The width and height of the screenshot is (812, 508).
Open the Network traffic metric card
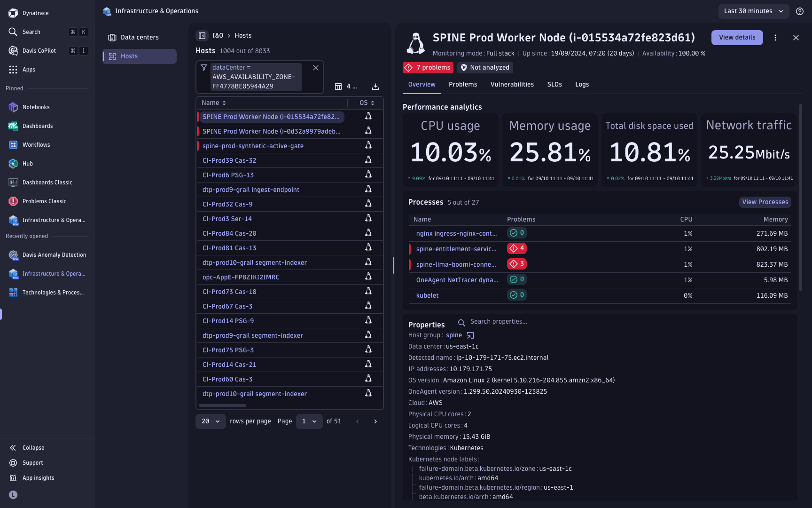pyautogui.click(x=749, y=150)
